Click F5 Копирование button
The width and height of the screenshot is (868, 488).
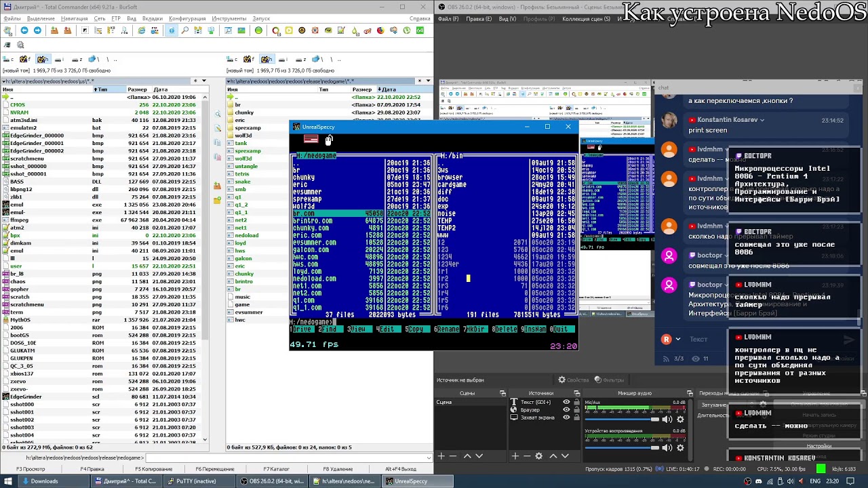[x=153, y=469]
